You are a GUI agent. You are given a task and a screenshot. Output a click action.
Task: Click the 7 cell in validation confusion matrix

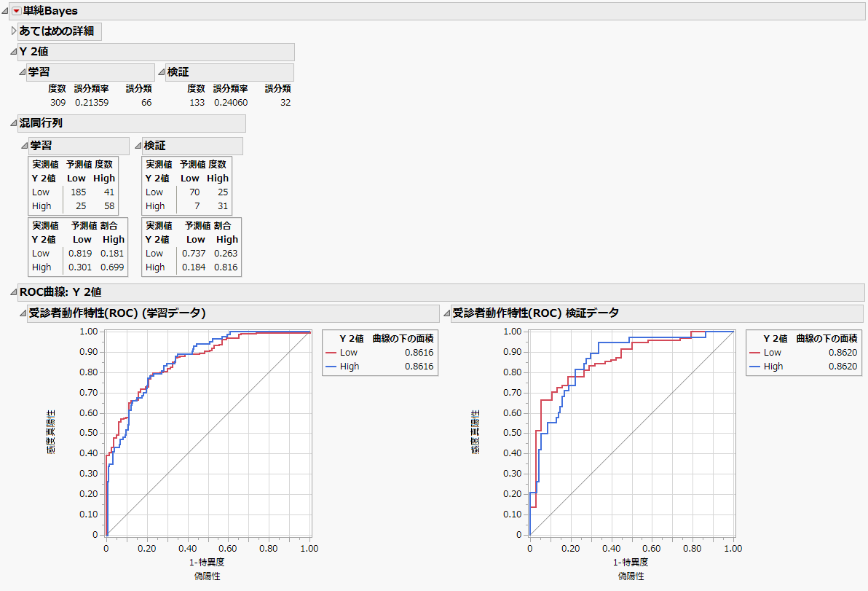[197, 206]
